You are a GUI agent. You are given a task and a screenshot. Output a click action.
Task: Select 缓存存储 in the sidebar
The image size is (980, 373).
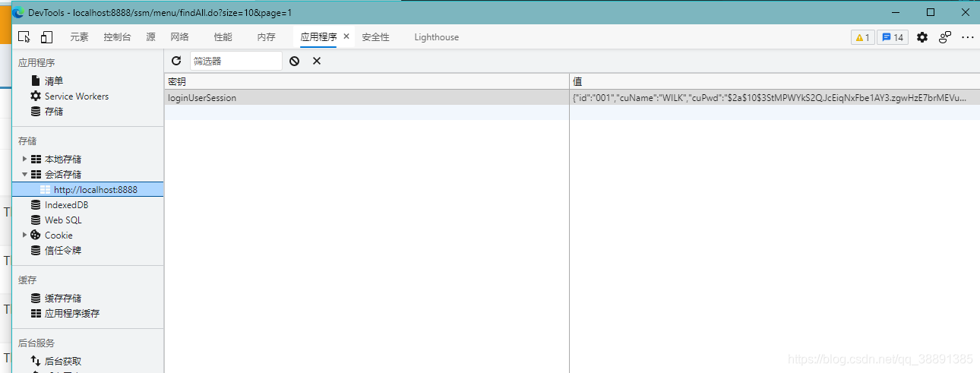click(x=62, y=299)
